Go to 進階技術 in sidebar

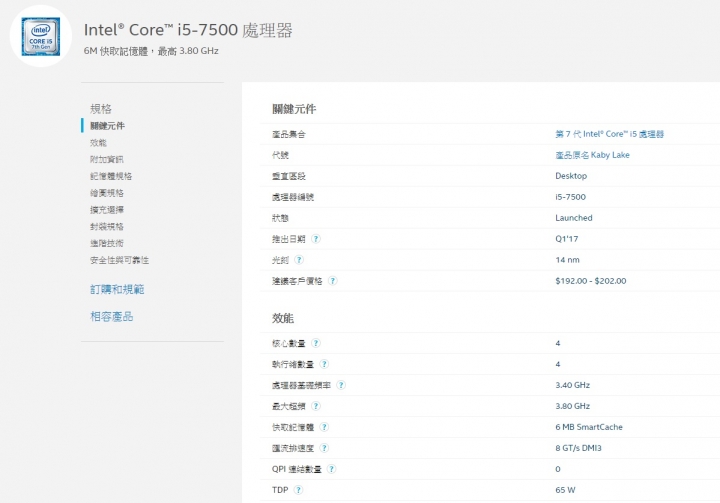107,243
